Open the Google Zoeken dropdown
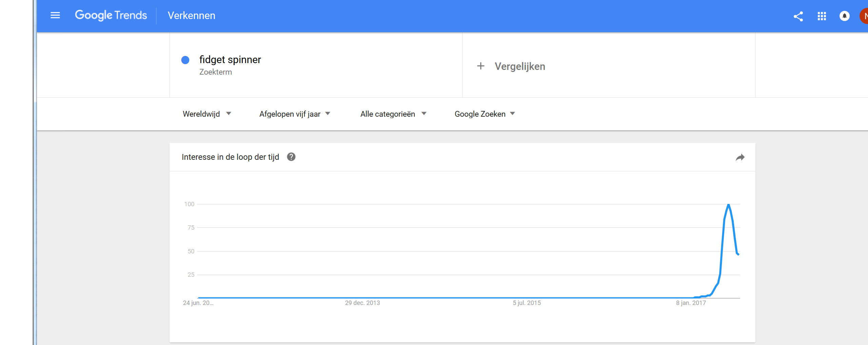The width and height of the screenshot is (868, 345). click(485, 114)
